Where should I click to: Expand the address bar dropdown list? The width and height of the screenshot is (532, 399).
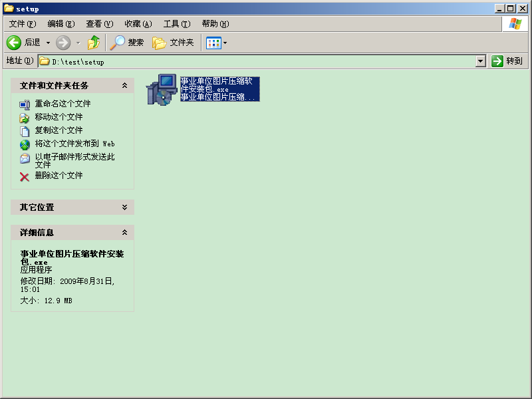tap(480, 61)
